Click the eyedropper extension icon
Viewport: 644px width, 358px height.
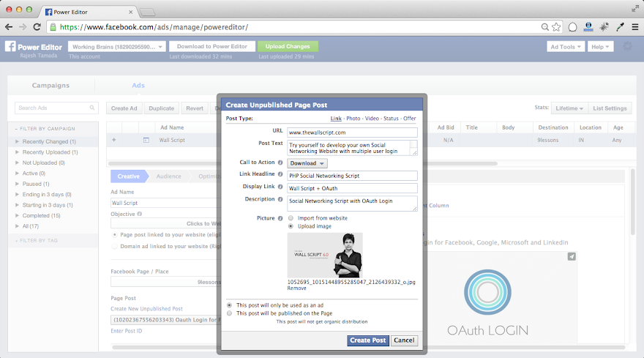pos(620,27)
